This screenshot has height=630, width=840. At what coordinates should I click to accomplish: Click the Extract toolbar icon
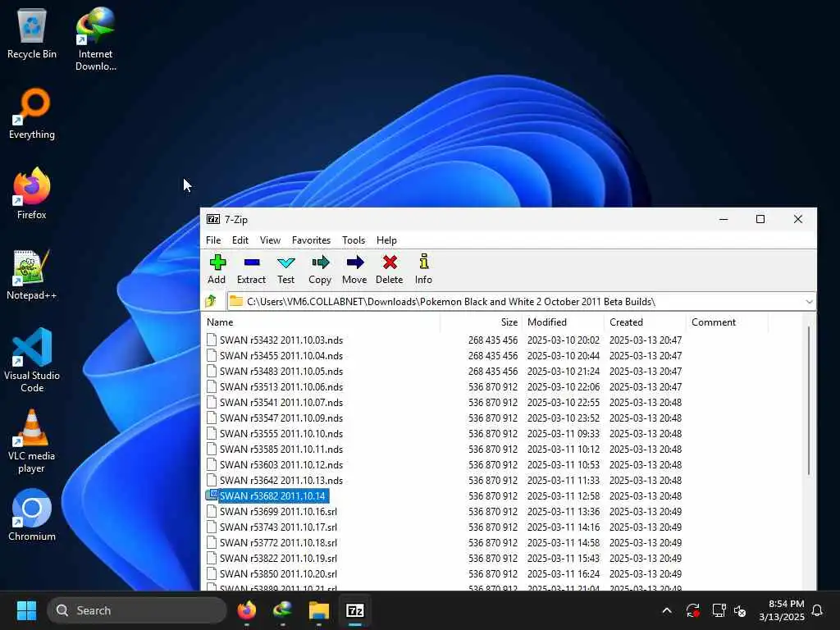[x=251, y=269]
